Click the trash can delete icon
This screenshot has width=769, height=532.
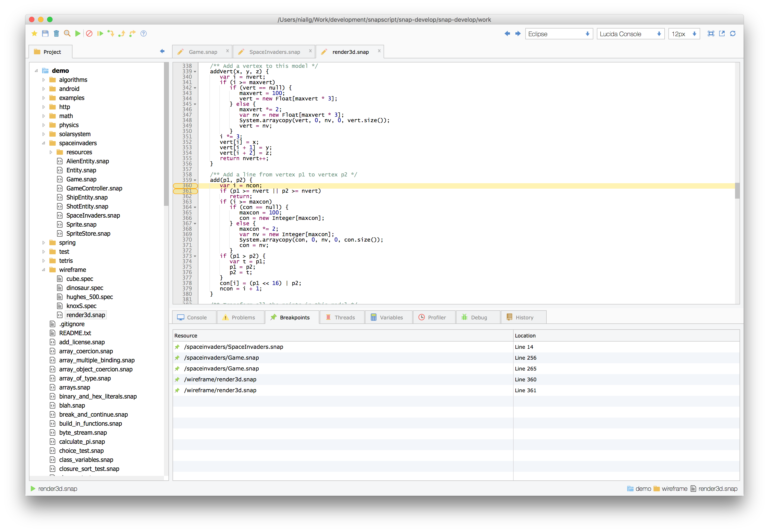[x=56, y=34]
